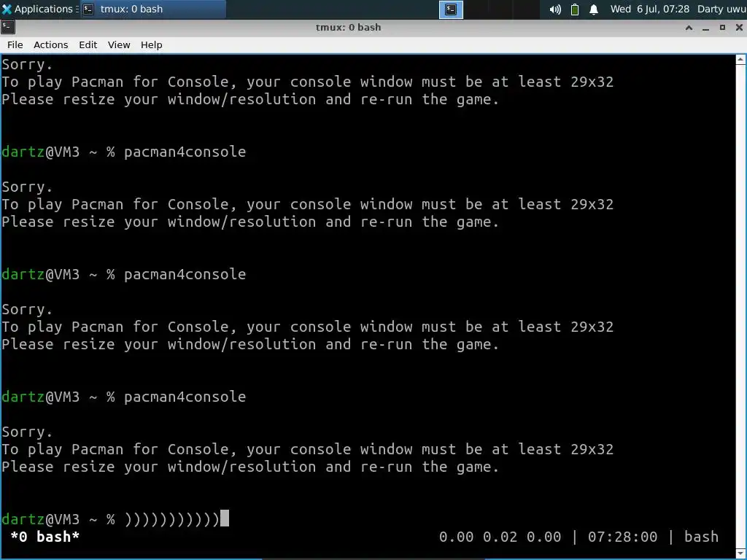
Task: Open the View menu
Action: pyautogui.click(x=119, y=44)
